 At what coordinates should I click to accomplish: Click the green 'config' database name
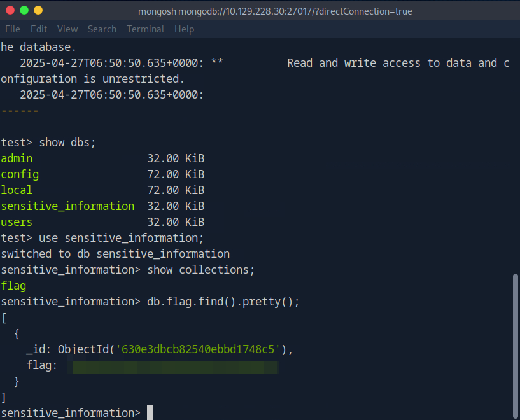click(20, 174)
